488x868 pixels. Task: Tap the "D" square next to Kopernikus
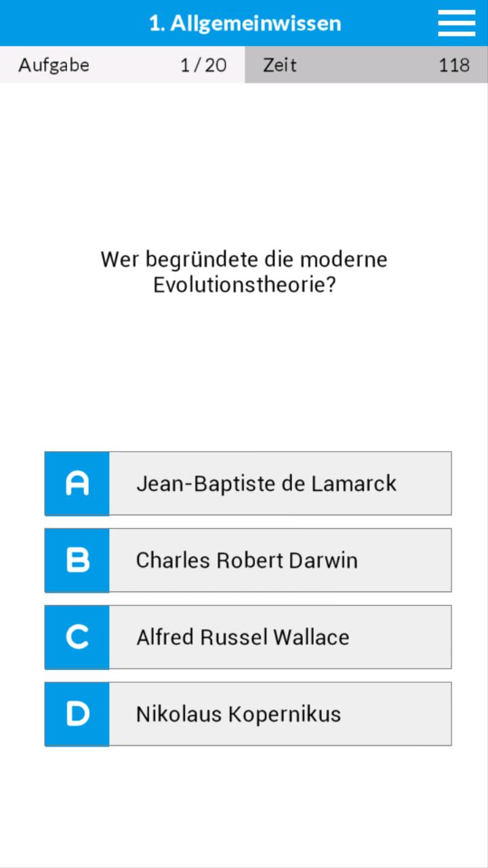[x=77, y=713]
